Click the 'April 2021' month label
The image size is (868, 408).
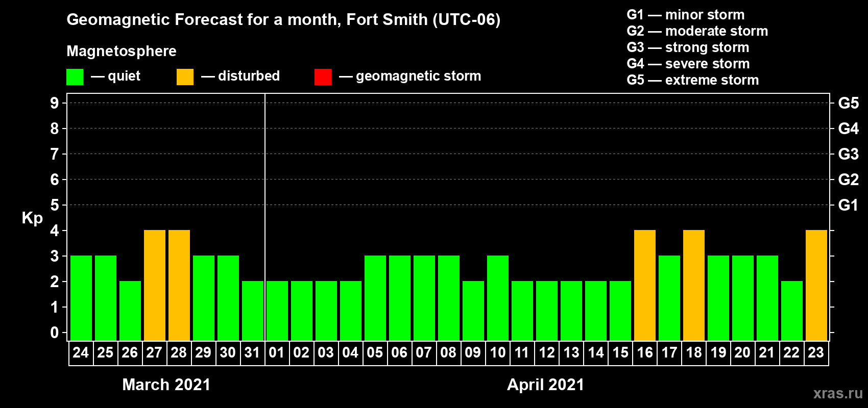pyautogui.click(x=545, y=385)
